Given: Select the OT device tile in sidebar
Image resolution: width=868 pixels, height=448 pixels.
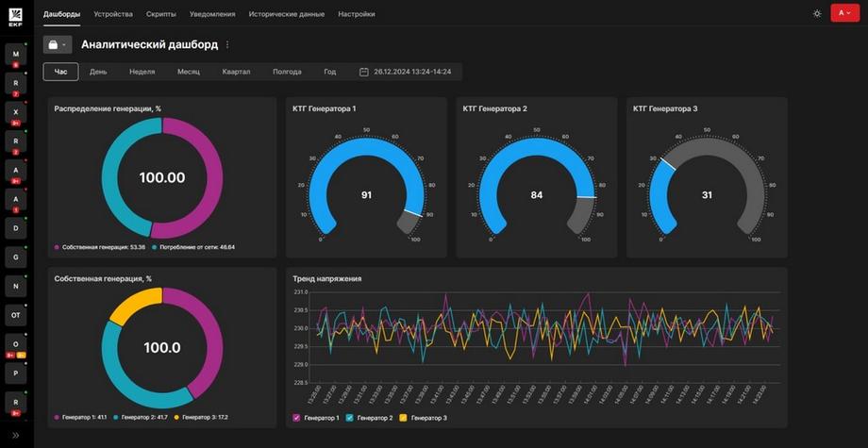Looking at the screenshot, I should click(16, 315).
